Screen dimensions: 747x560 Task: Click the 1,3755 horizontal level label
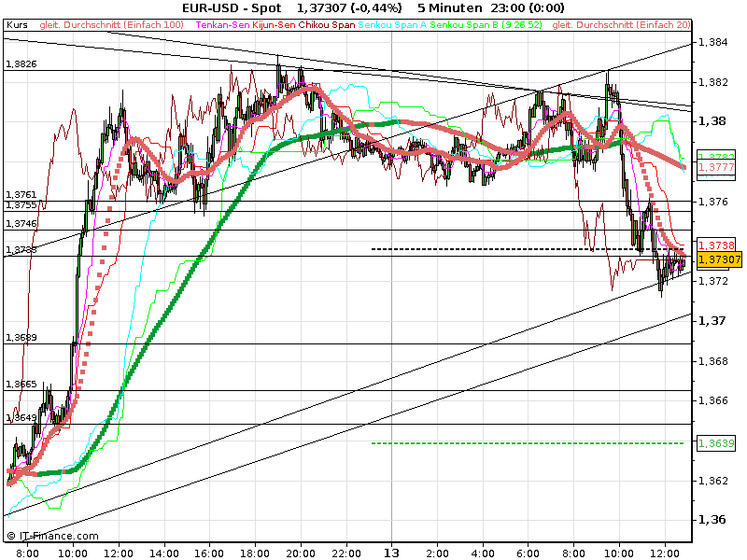(x=21, y=204)
